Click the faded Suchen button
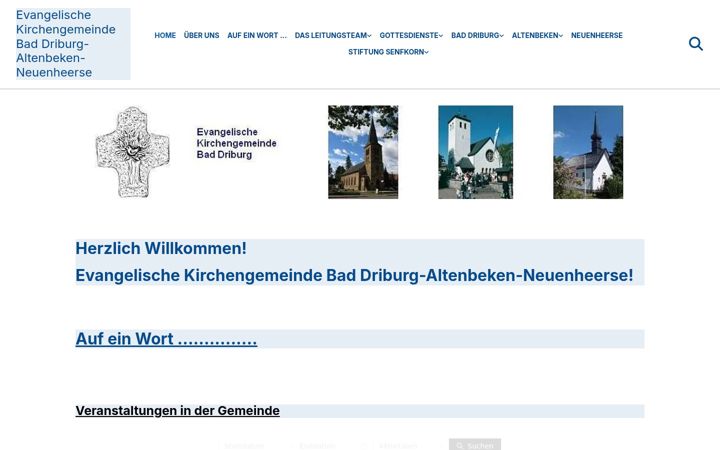 [x=475, y=445]
